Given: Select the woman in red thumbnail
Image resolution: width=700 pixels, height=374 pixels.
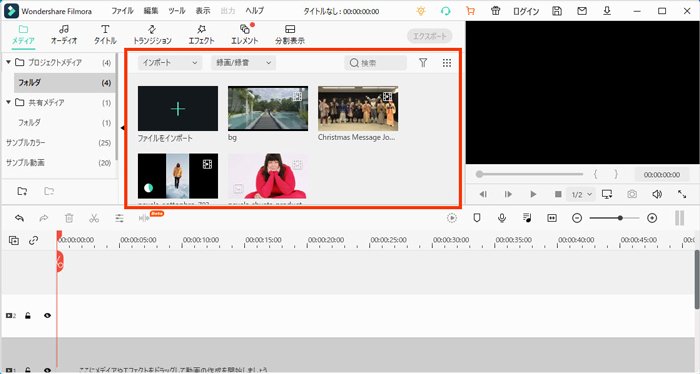Looking at the screenshot, I should pos(268,176).
